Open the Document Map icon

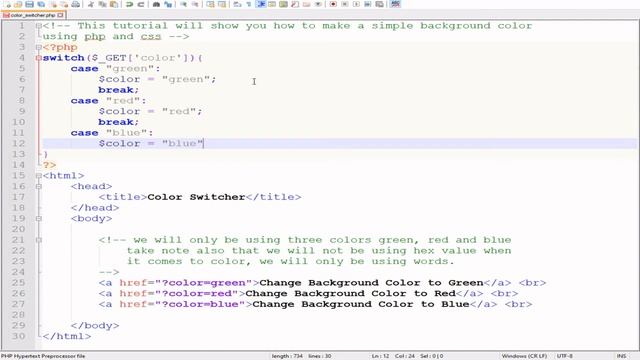point(283,4)
